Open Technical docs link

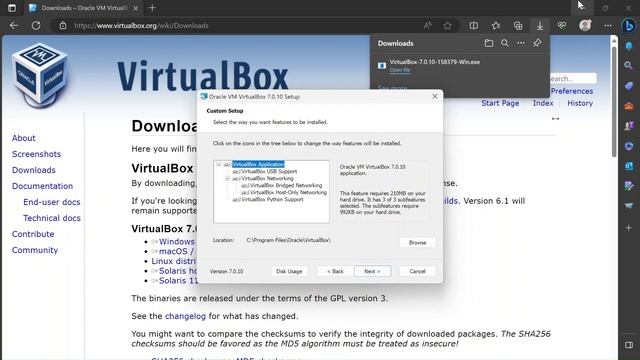52,218
